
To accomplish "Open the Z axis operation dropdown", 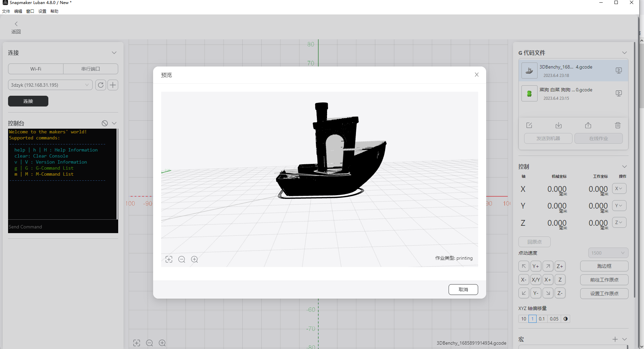I will [619, 222].
